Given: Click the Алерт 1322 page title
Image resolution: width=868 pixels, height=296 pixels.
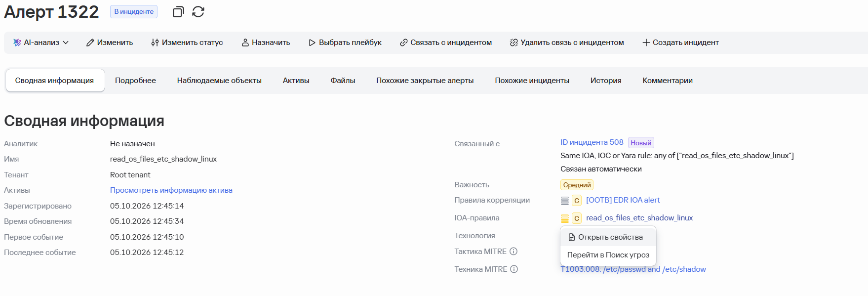Looking at the screenshot, I should [x=51, y=12].
